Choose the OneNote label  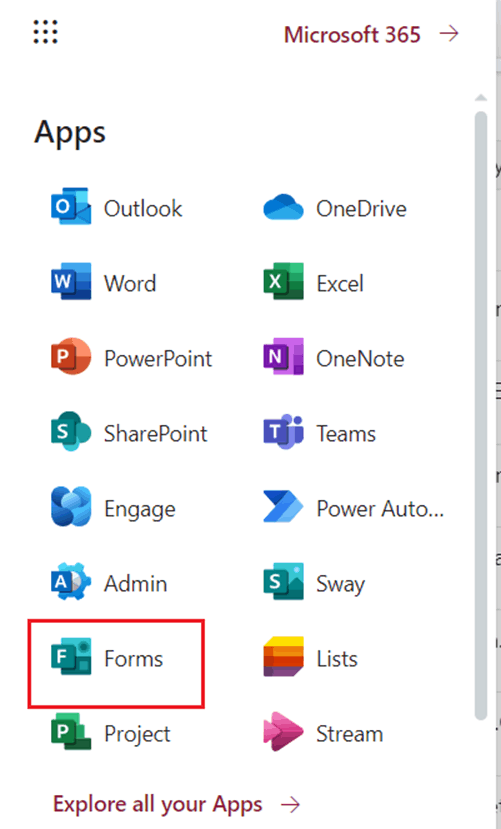point(360,358)
